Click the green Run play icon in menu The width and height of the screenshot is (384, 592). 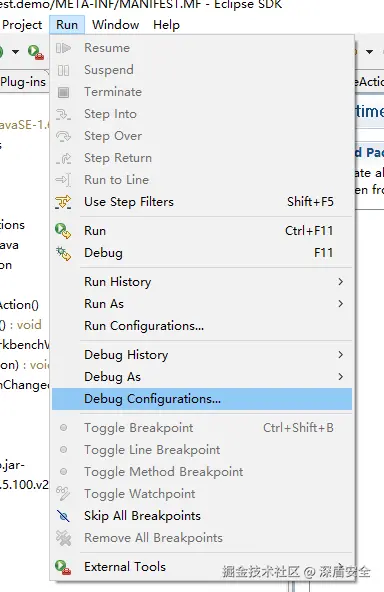click(63, 231)
